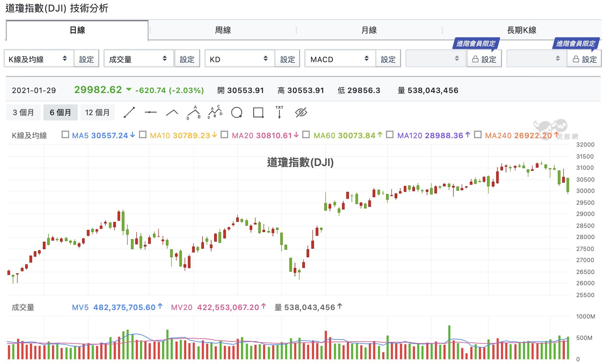Select the rectangle drawing tool
Screen dimensions: 607x364
pyautogui.click(x=258, y=112)
